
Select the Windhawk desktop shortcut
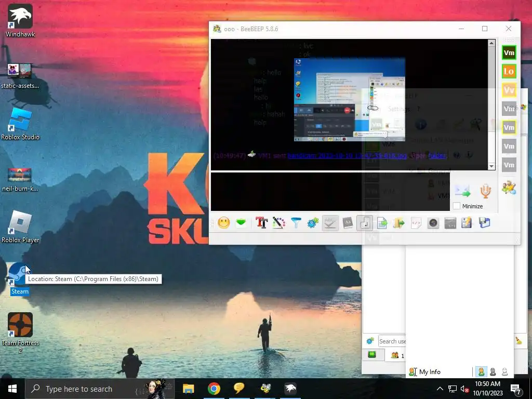(x=20, y=21)
